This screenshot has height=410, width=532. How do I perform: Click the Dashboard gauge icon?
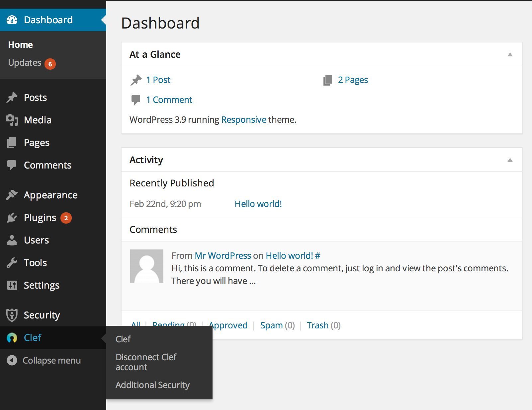12,20
